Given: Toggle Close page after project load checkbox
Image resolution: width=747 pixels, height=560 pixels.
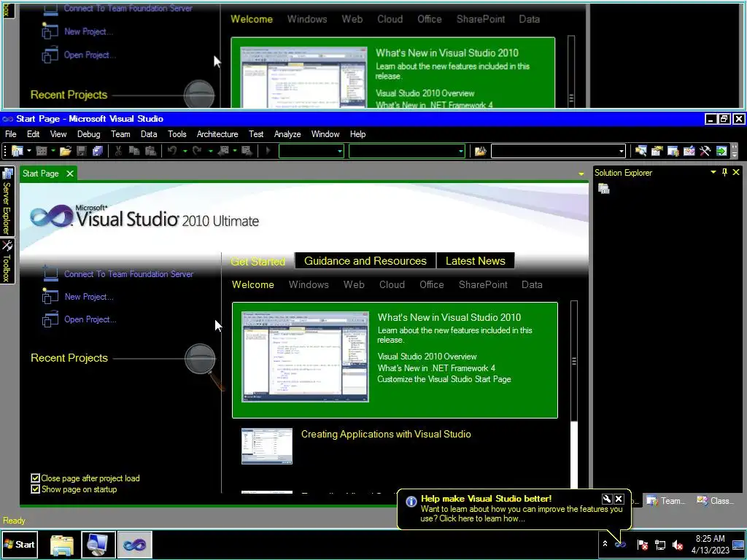Looking at the screenshot, I should coord(35,478).
